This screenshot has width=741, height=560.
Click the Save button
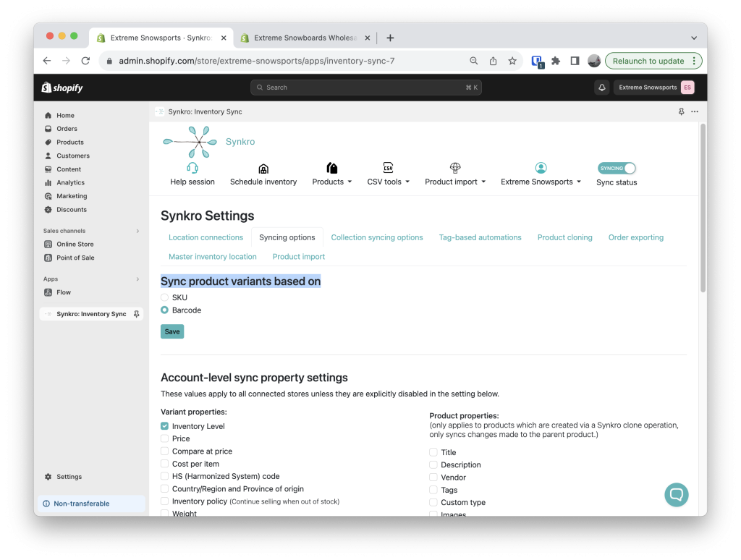coord(172,332)
